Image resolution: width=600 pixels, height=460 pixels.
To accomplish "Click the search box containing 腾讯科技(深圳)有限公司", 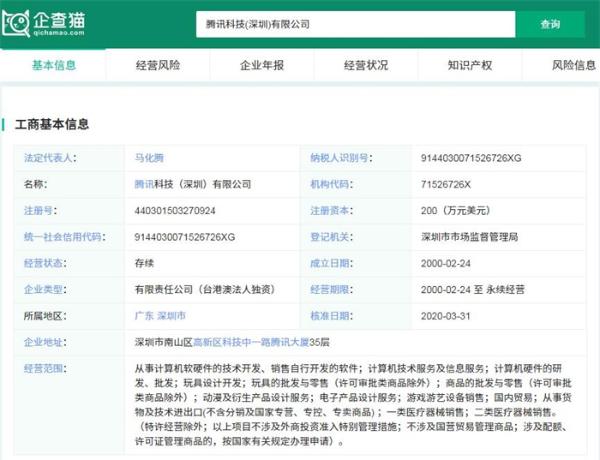I will (x=355, y=24).
